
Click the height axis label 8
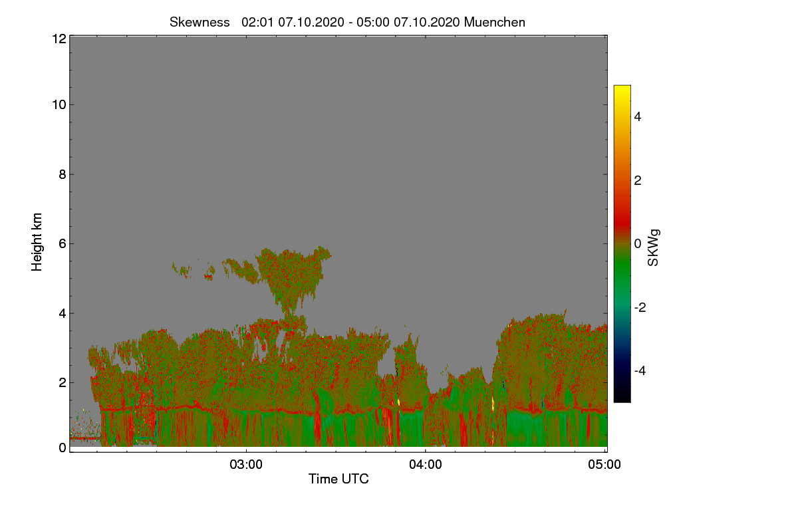tap(63, 174)
